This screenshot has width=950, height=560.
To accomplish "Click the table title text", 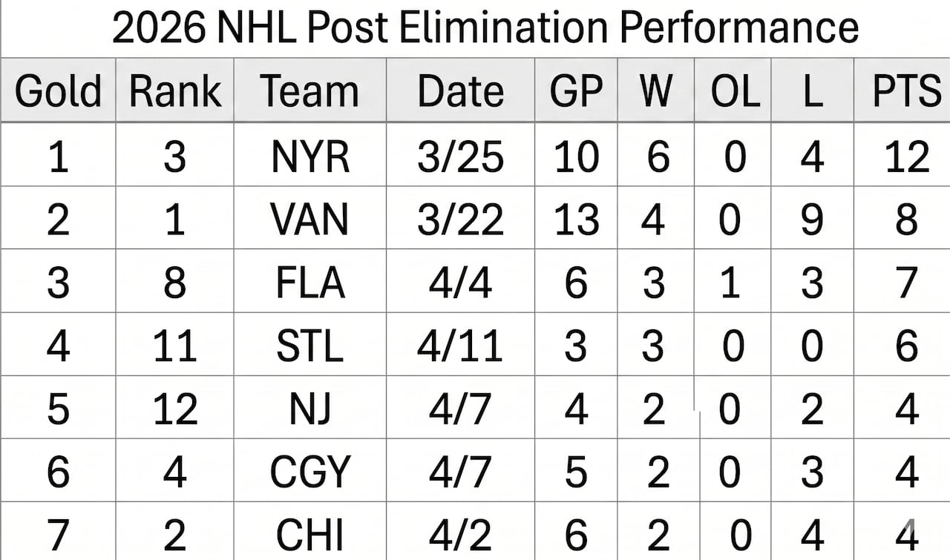I will [x=485, y=27].
